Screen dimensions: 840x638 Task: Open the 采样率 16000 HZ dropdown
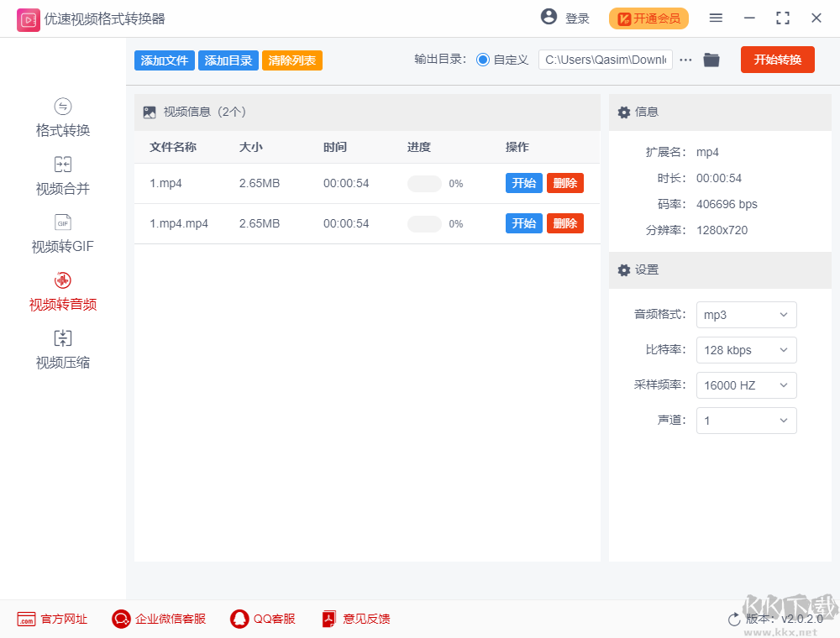click(746, 385)
